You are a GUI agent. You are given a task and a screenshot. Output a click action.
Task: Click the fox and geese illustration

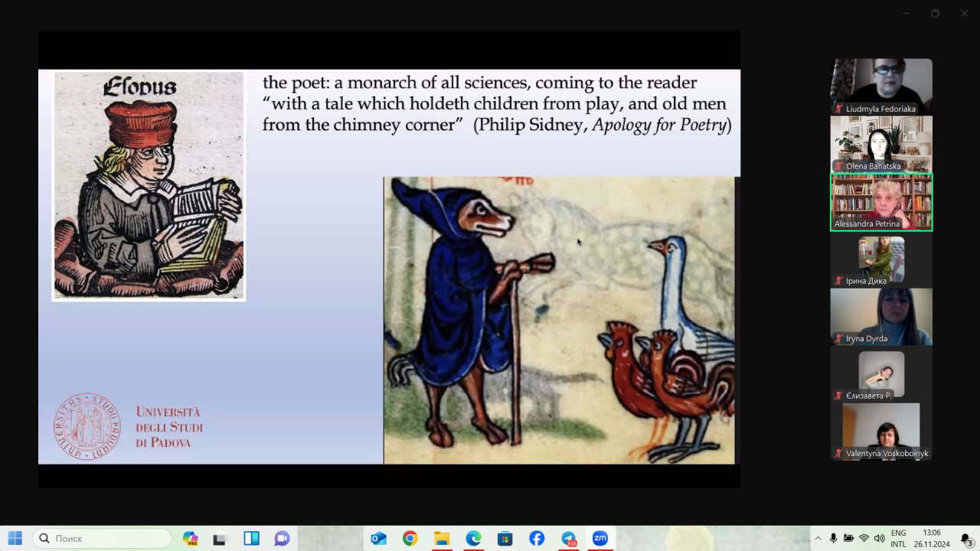(560, 321)
